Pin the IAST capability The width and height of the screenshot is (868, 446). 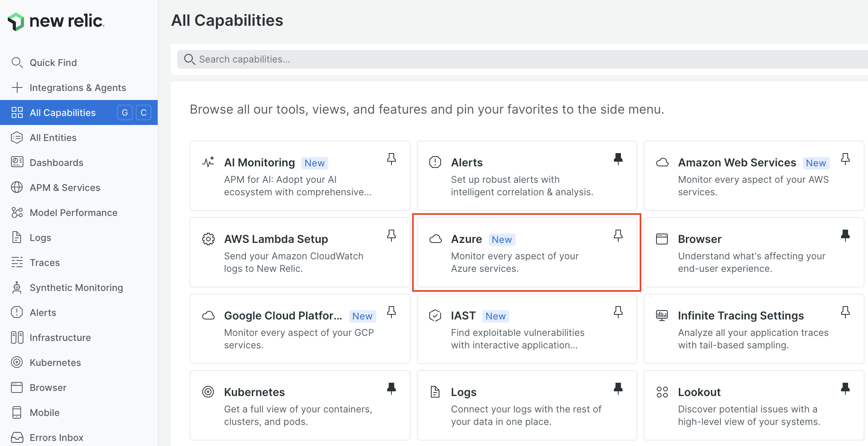618,312
